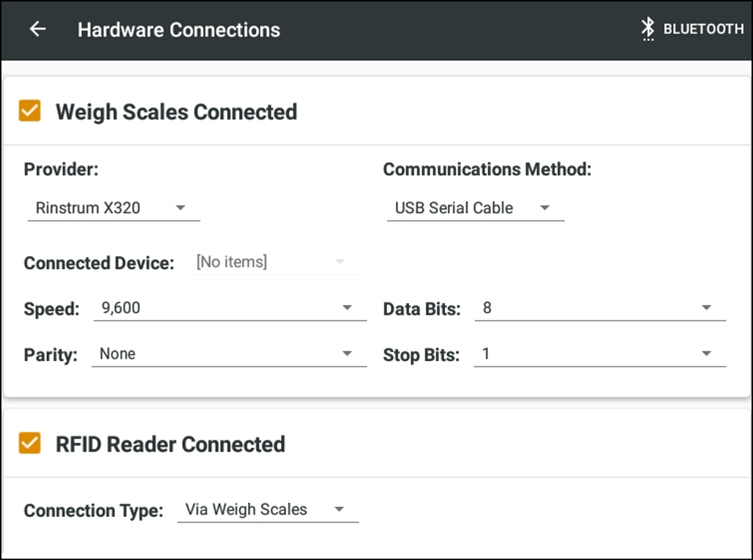The image size is (753, 560).
Task: Open the Parity dropdown showing None
Action: [x=348, y=354]
